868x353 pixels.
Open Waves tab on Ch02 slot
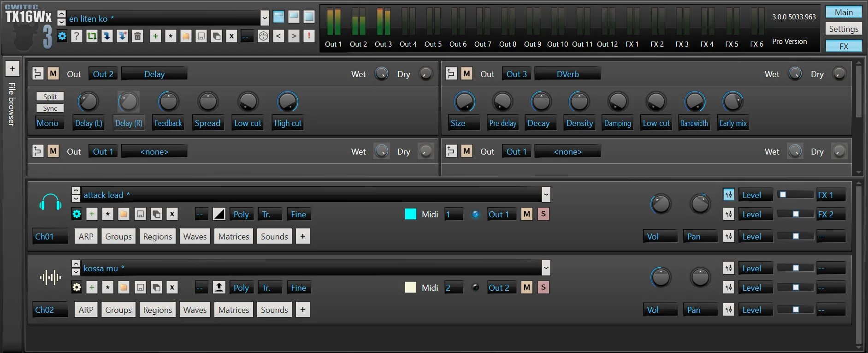pyautogui.click(x=195, y=310)
